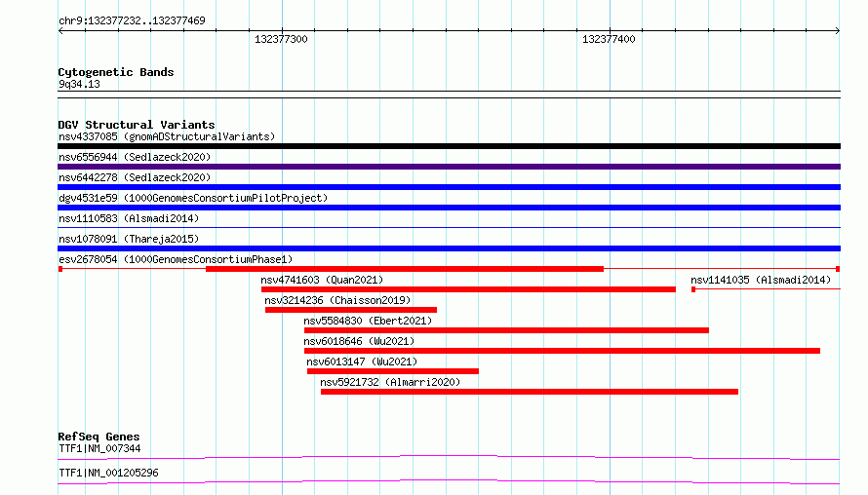Click the thin red nsv1141035 line
This screenshot has height=495, width=868.
[x=767, y=289]
